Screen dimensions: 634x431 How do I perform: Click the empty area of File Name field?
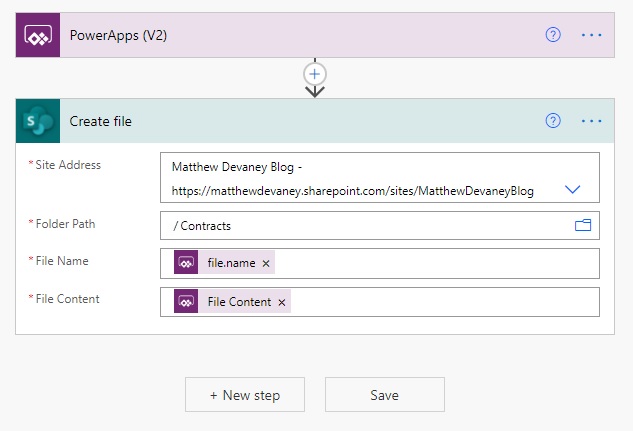tap(437, 264)
